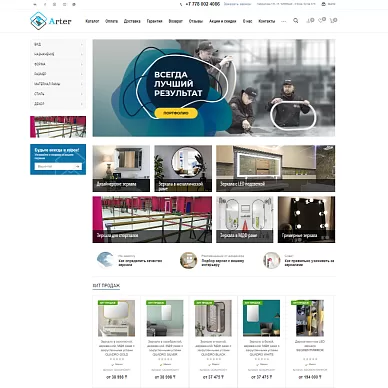
Task: Click round icon for mirror quality article
Action: [x=105, y=260]
